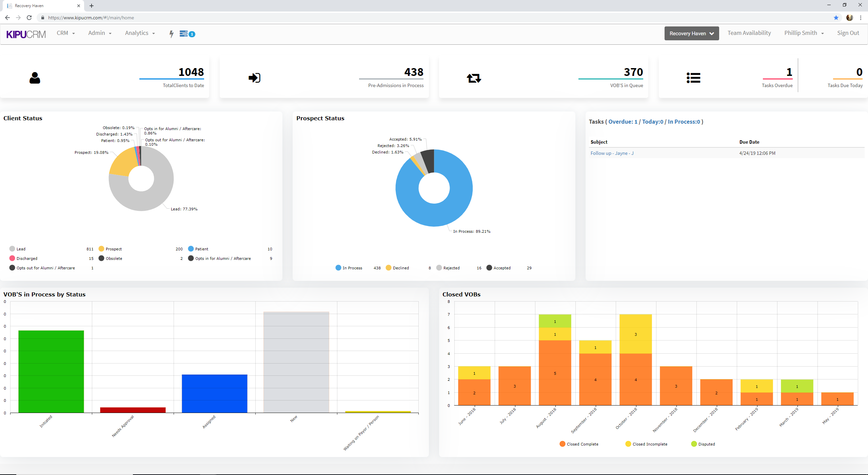
Task: Open the Recovery Haven facility dropdown
Action: (x=691, y=33)
